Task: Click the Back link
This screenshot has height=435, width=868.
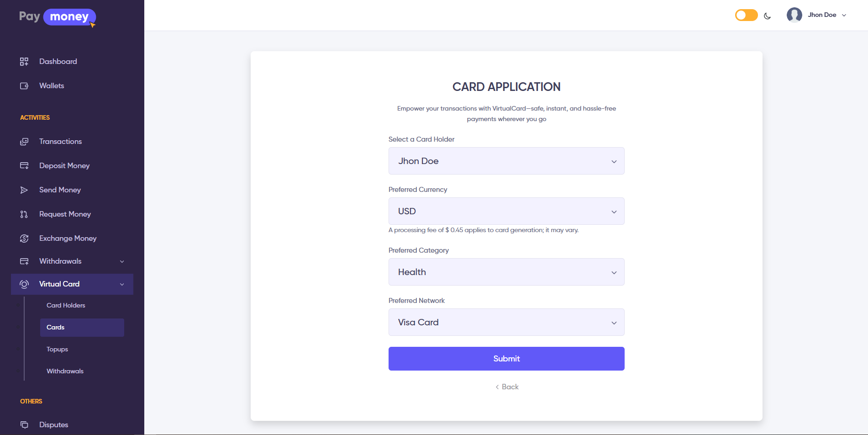Action: click(x=507, y=387)
